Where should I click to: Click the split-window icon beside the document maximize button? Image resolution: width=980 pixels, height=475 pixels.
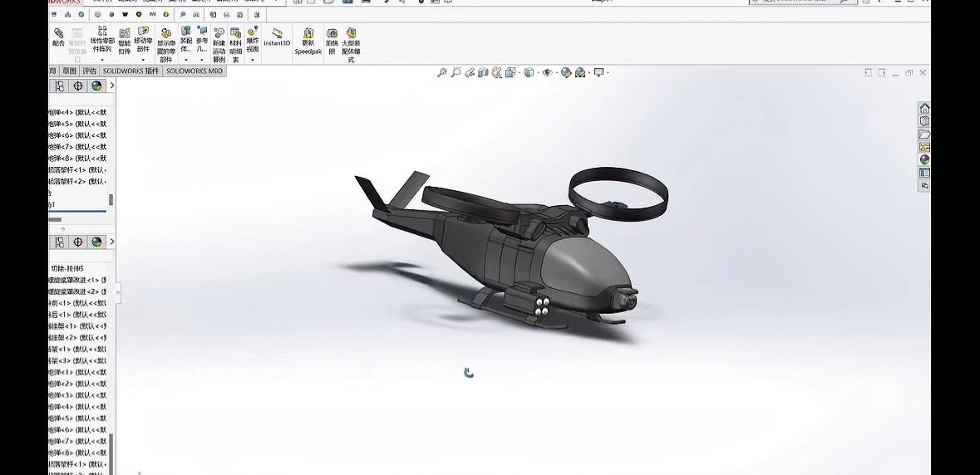881,73
